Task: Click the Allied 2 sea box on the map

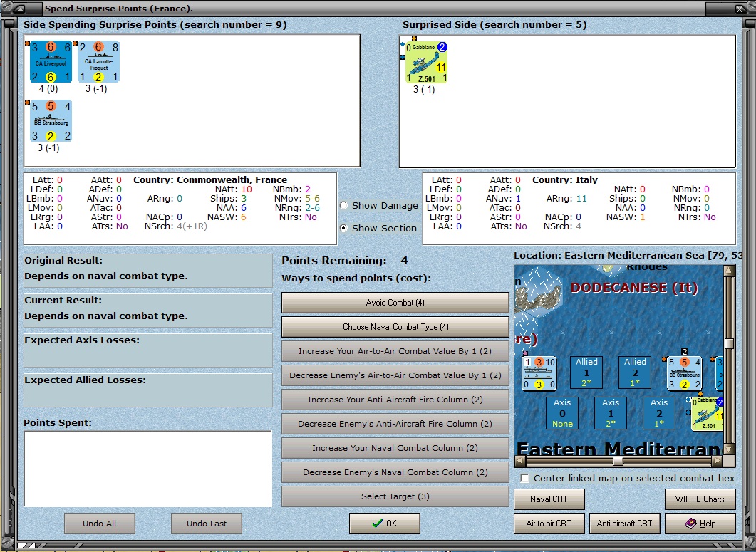Action: (635, 373)
